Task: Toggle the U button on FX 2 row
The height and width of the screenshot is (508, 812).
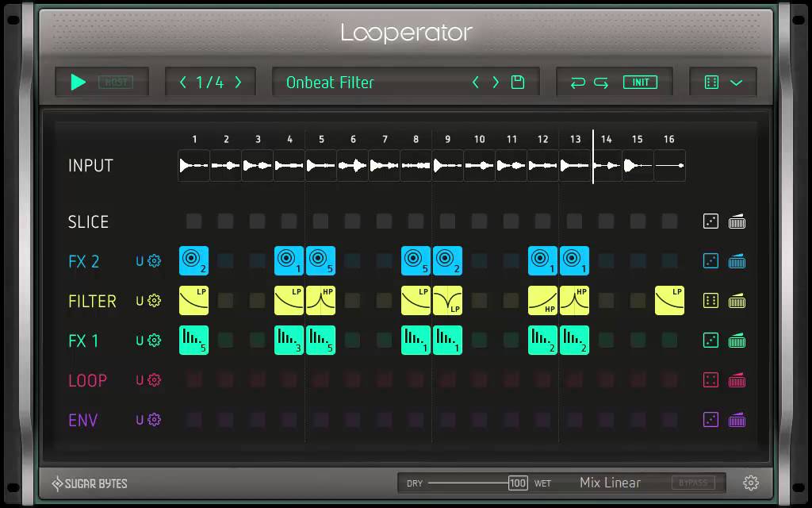Action: (x=140, y=261)
